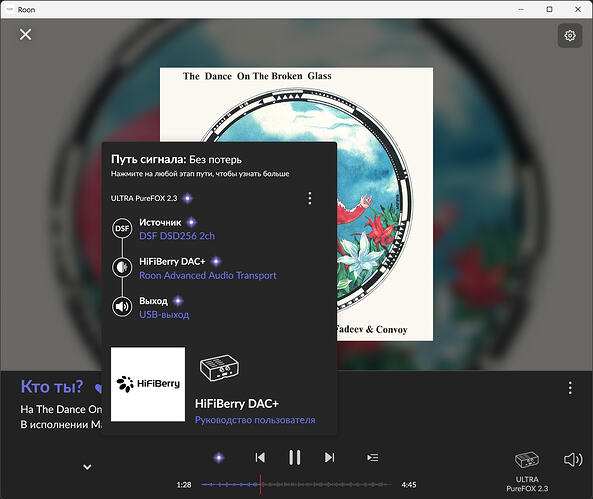
Task: Skip to the next track
Action: [x=329, y=457]
